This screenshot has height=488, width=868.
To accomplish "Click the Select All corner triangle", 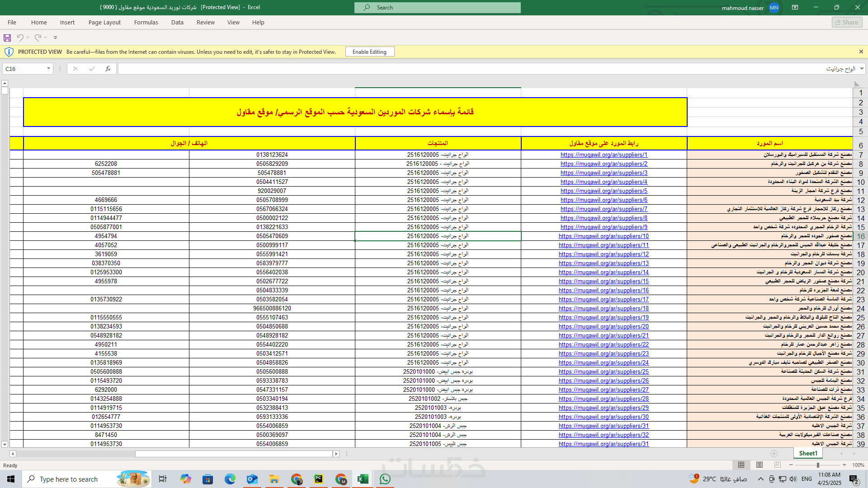I will click(x=857, y=84).
